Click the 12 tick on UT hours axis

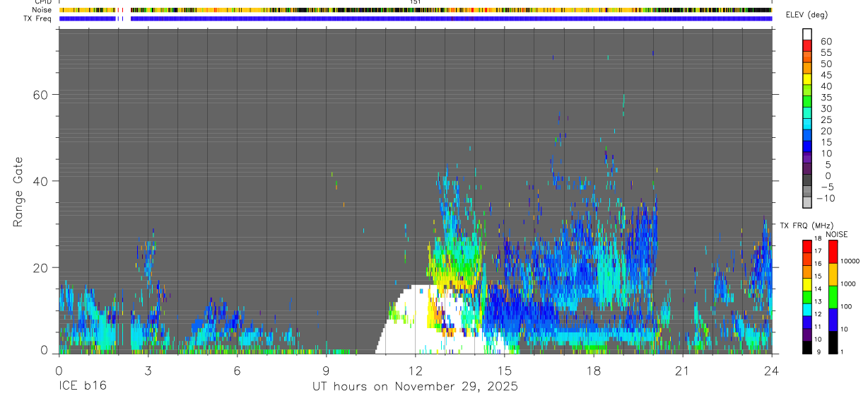(415, 370)
